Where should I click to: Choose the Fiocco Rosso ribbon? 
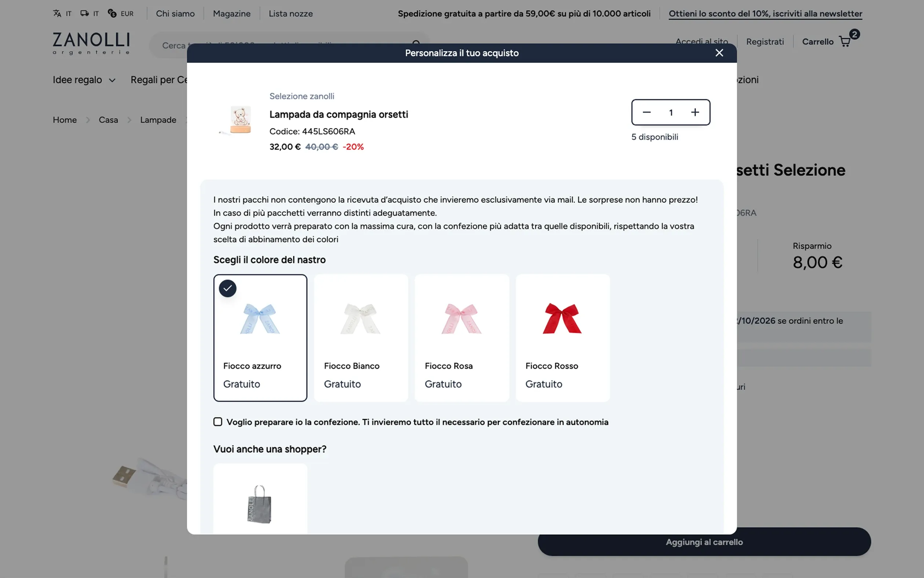562,338
